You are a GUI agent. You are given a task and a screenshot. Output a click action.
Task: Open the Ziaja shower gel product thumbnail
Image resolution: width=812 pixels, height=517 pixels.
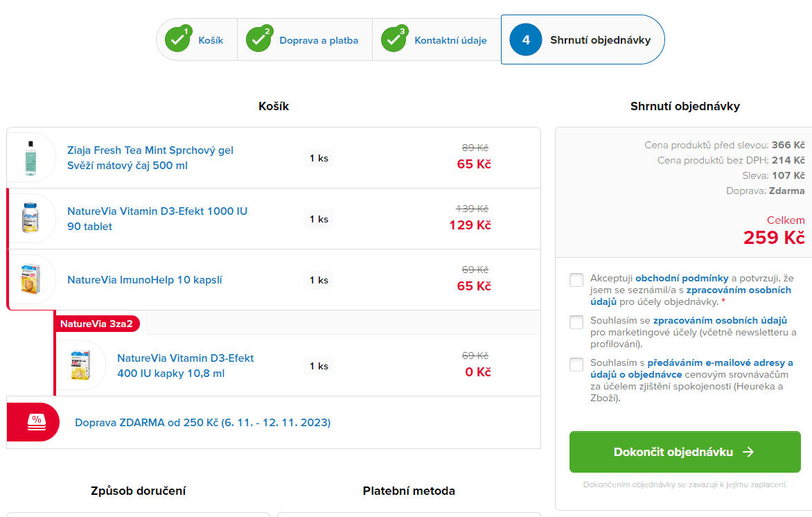pos(30,157)
